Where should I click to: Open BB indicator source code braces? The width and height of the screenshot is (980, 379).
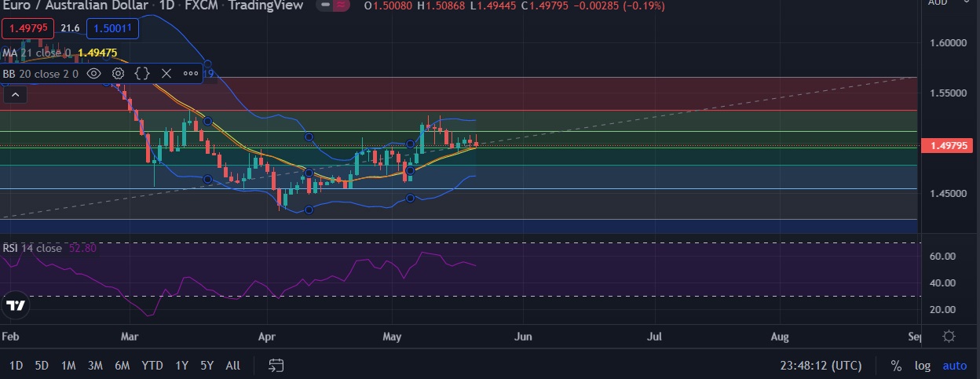tap(142, 74)
